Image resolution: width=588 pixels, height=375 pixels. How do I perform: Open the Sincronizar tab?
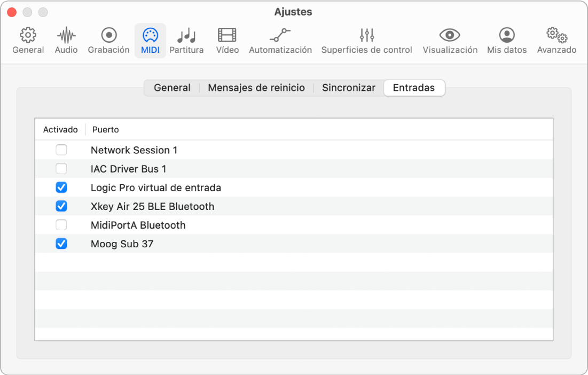349,88
